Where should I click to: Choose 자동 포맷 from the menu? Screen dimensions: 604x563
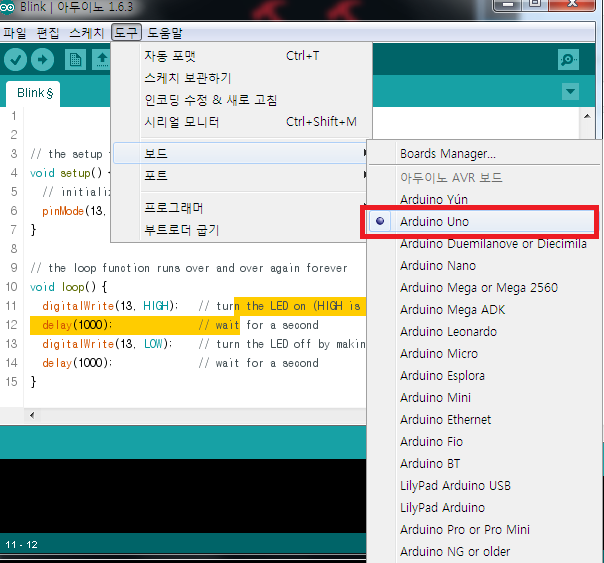(x=242, y=56)
